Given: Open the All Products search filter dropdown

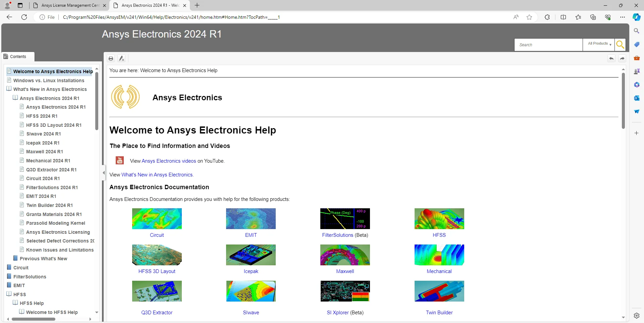Looking at the screenshot, I should pos(599,45).
